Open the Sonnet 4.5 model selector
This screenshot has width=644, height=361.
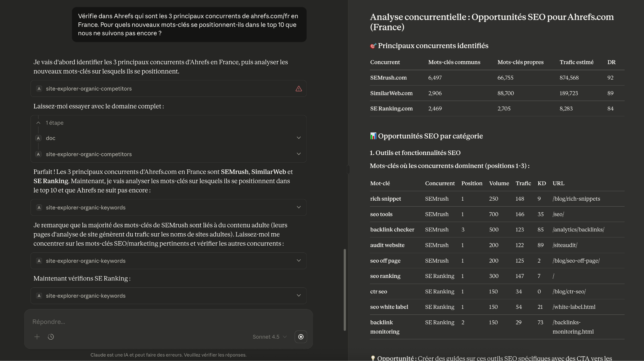tap(269, 337)
